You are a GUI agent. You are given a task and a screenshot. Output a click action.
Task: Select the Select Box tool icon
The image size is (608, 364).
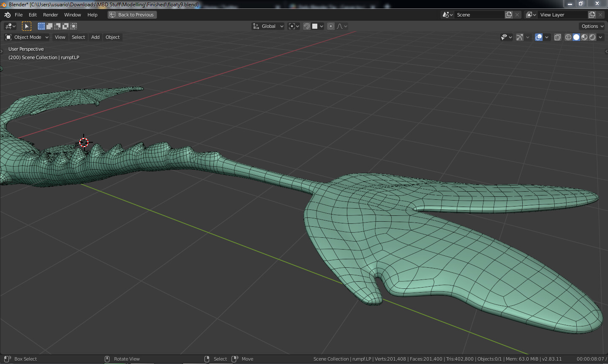pos(27,26)
